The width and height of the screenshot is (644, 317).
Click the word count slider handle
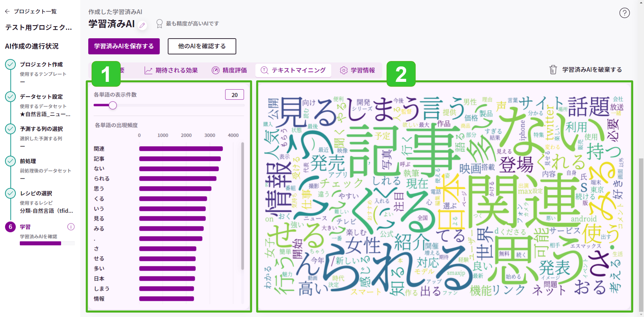113,105
